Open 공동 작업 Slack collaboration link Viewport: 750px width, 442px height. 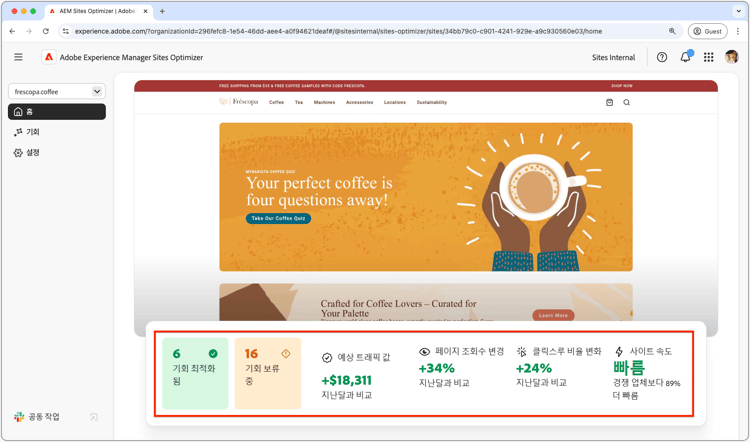[37, 417]
